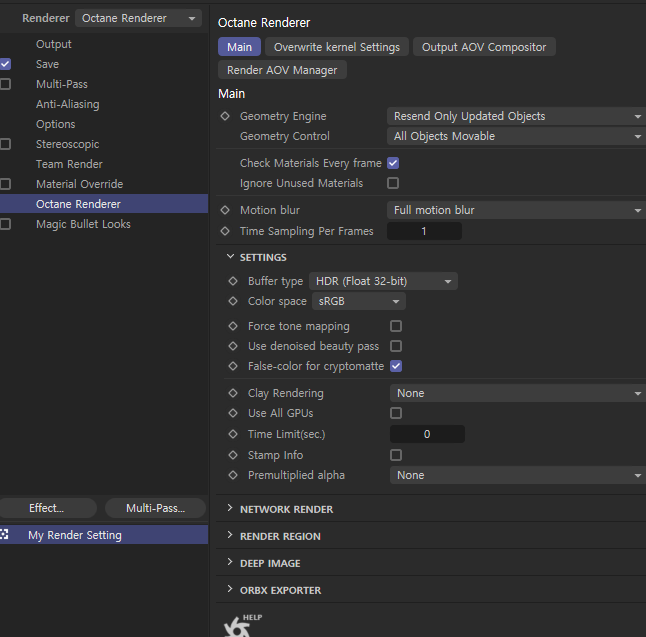Expand the NETWORK RENDER section
The height and width of the screenshot is (637, 646).
click(230, 508)
